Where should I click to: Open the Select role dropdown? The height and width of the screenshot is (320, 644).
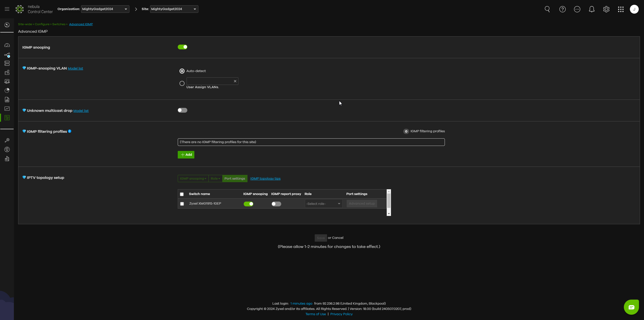[323, 204]
